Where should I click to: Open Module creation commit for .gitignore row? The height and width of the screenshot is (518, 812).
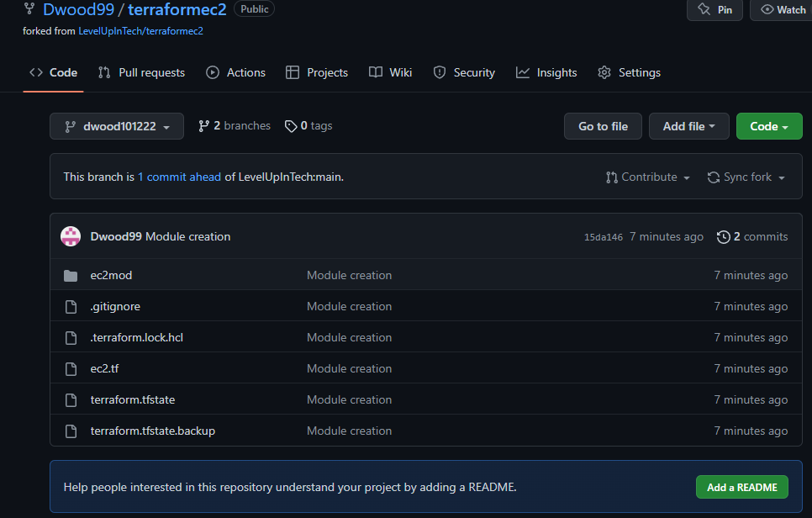pos(350,307)
